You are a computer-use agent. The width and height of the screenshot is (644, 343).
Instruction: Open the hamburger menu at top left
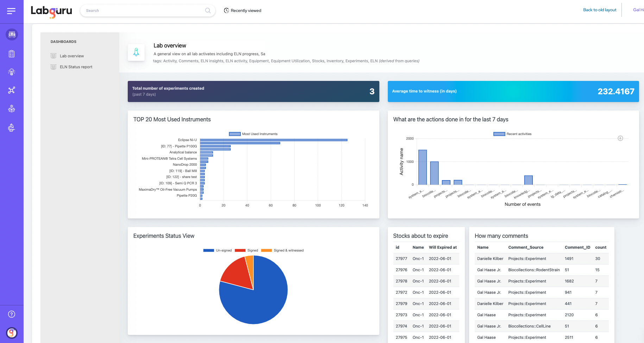tap(12, 11)
